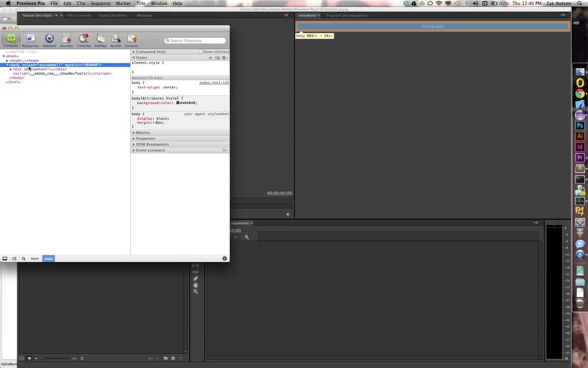588x368 pixels.
Task: Switch Project panel to icon view
Action: [29, 358]
